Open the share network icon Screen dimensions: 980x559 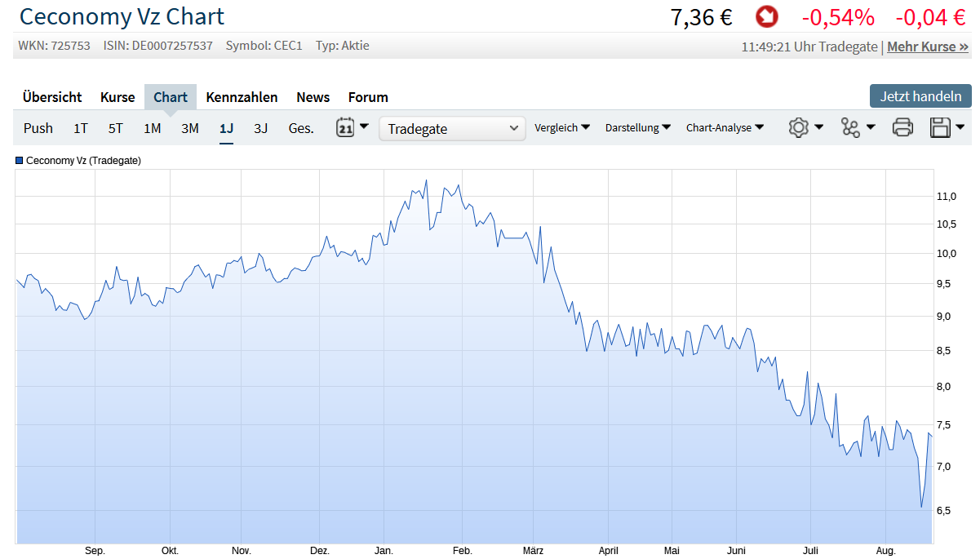click(x=850, y=127)
